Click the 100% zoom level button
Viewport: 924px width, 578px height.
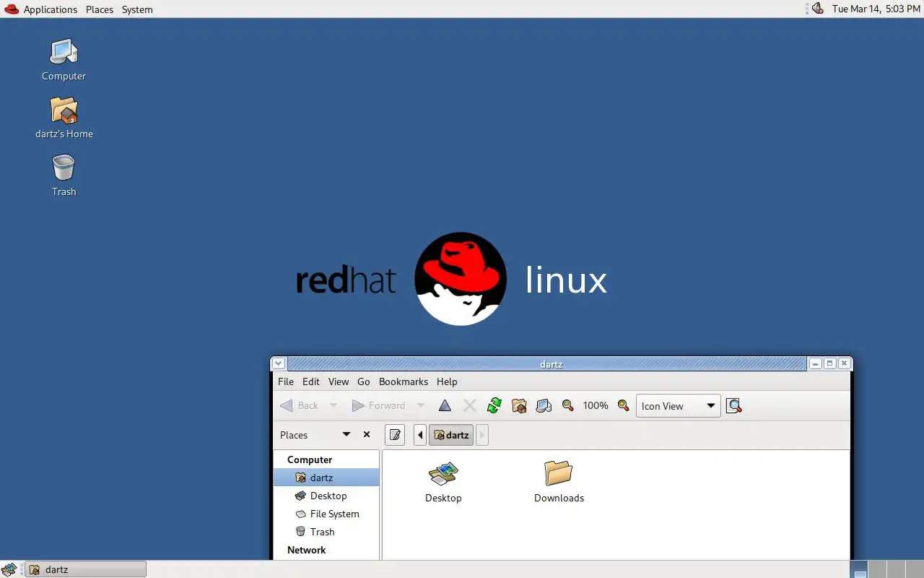[596, 406]
